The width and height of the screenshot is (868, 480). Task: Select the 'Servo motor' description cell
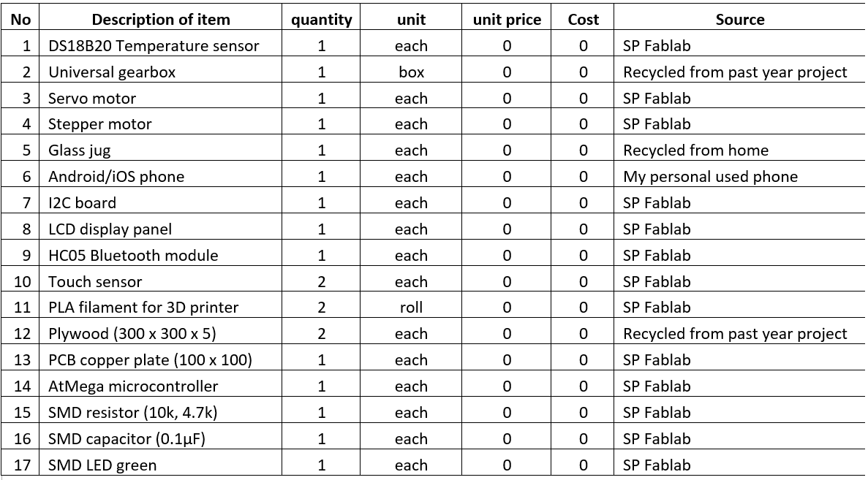92,99
